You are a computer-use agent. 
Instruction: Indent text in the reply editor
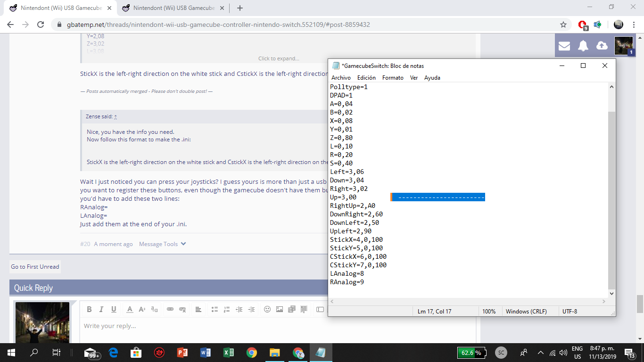tap(251, 309)
